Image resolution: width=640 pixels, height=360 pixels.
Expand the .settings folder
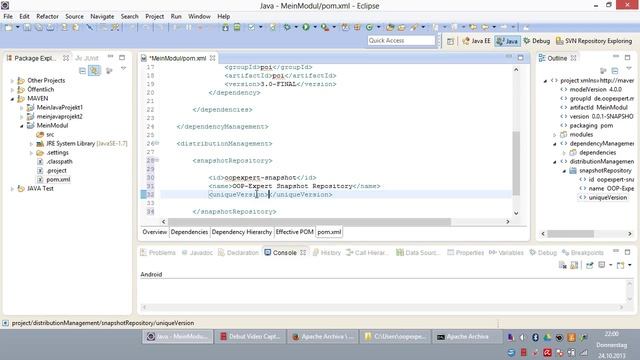pos(31,153)
